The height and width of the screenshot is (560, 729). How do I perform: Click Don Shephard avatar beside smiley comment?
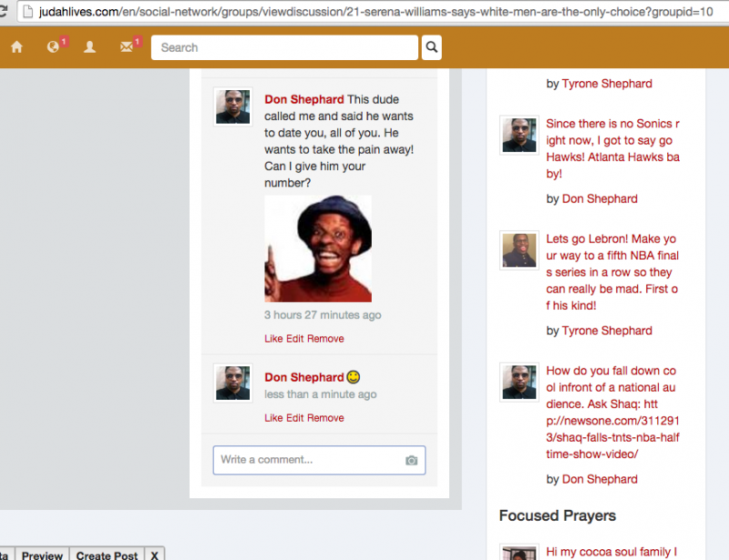click(x=233, y=383)
